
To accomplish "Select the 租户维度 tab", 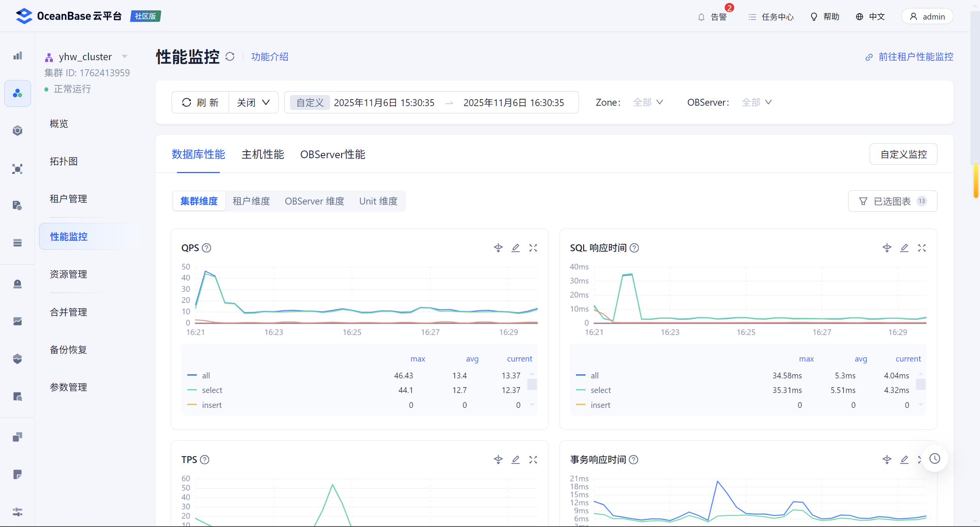I will (251, 201).
